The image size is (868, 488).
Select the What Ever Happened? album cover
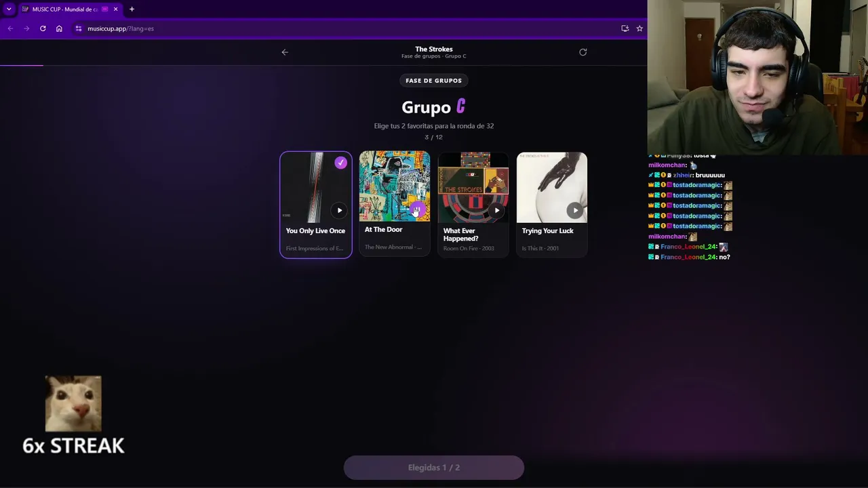click(x=473, y=187)
